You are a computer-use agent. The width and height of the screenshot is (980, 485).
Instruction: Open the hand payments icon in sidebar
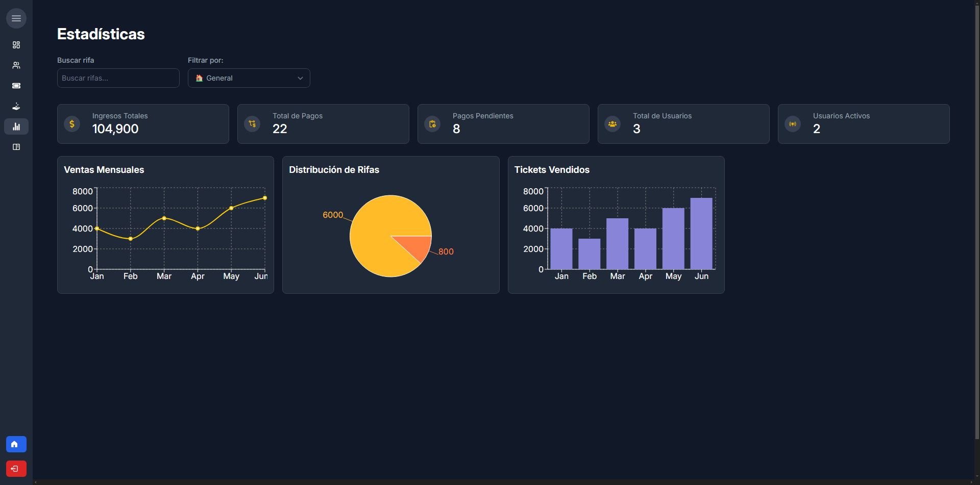[16, 106]
